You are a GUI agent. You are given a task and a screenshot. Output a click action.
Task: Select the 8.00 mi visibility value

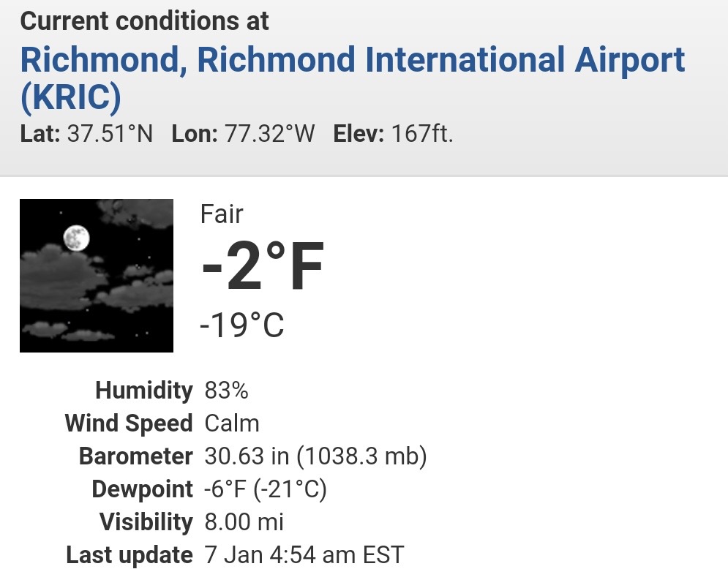point(244,522)
